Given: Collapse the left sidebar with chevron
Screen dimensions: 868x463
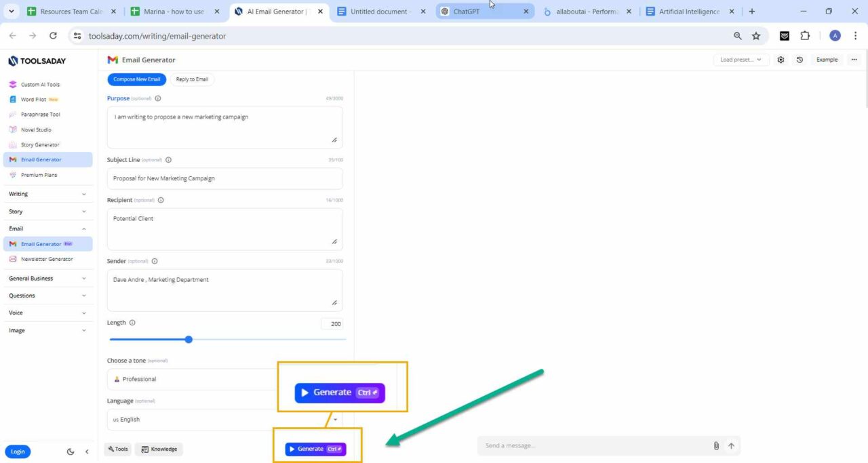Looking at the screenshot, I should tap(86, 451).
